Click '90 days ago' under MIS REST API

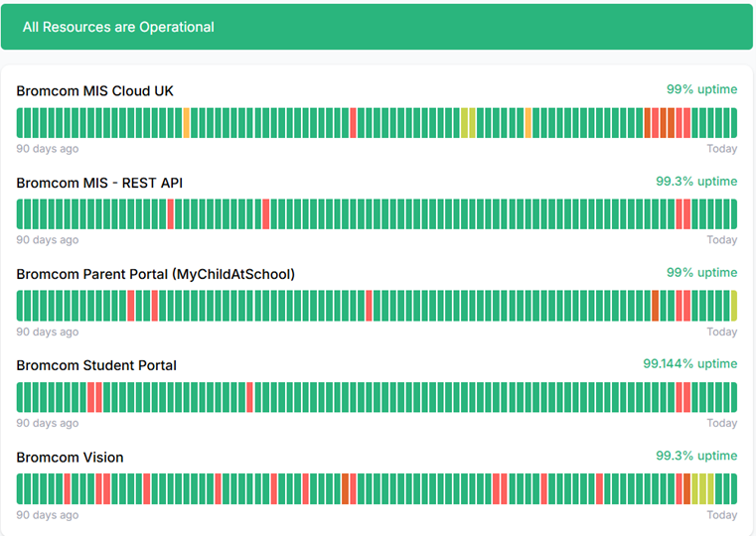(48, 240)
